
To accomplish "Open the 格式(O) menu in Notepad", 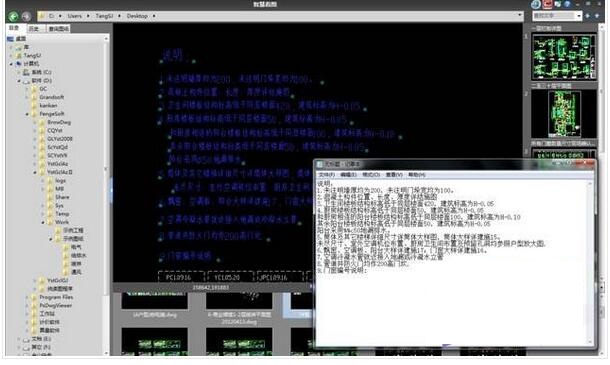I will [371, 175].
